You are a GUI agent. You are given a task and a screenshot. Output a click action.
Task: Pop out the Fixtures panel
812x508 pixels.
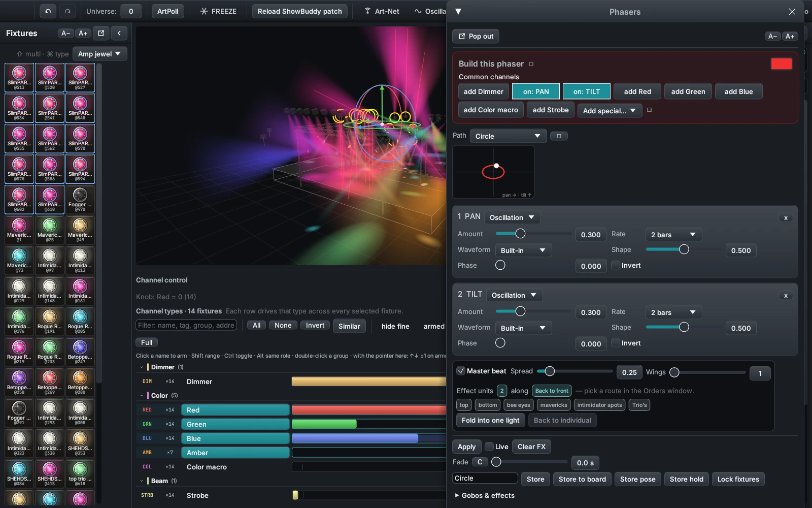101,33
